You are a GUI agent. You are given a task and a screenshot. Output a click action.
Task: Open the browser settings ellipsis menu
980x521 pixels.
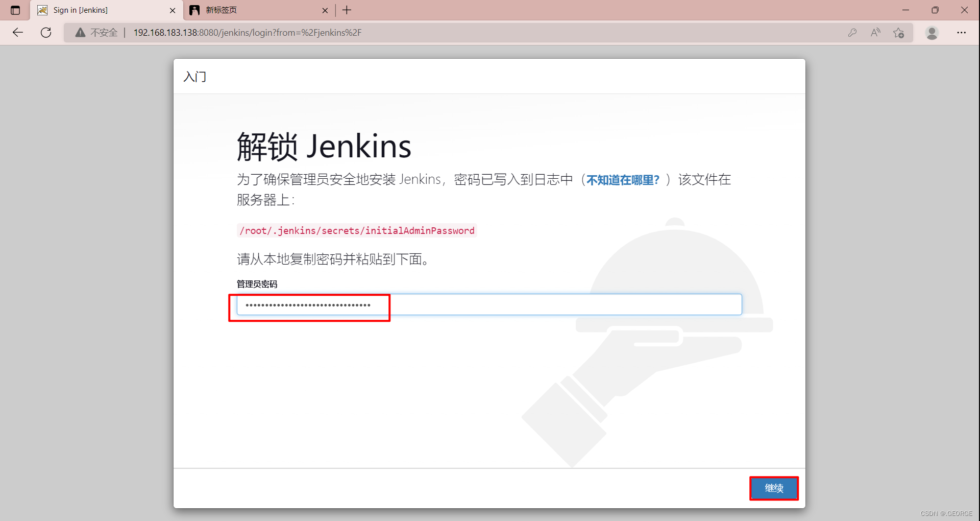pos(962,33)
